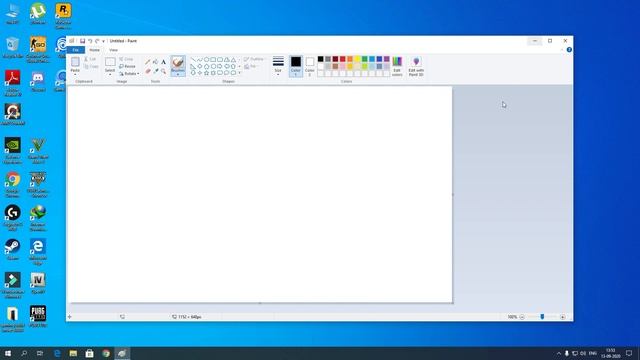
Task: Open Steam desktop shortcut
Action: point(13,249)
